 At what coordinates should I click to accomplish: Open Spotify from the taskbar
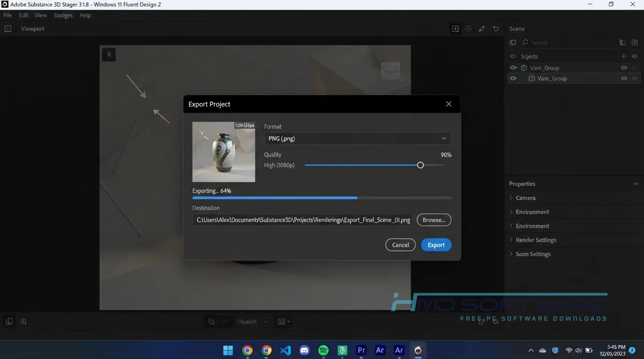coord(323,350)
